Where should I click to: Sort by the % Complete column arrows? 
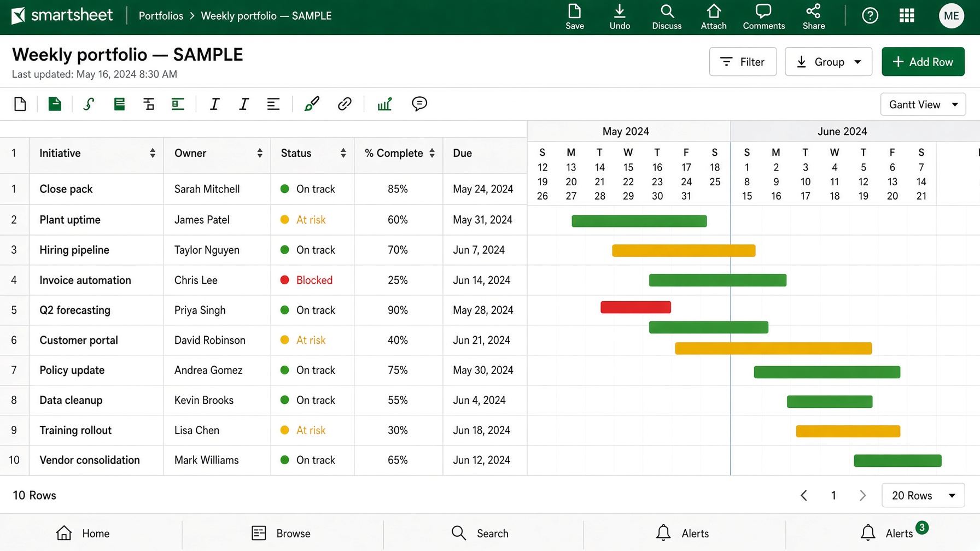[432, 153]
